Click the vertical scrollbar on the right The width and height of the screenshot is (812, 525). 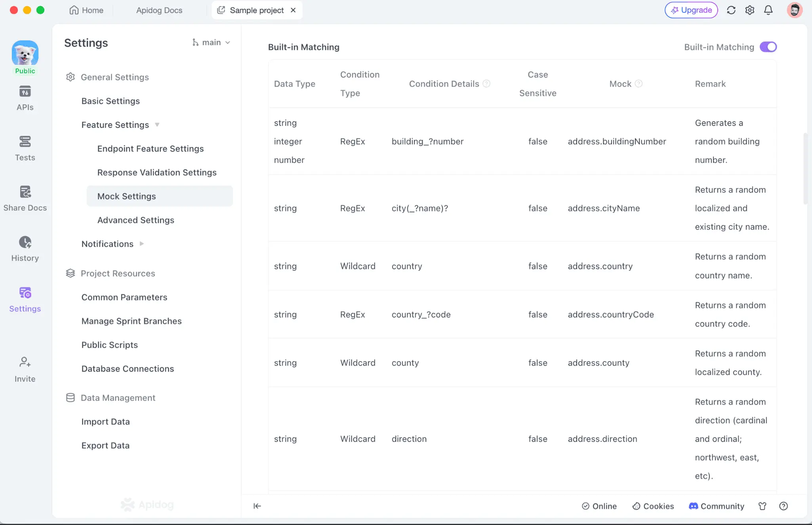click(805, 168)
